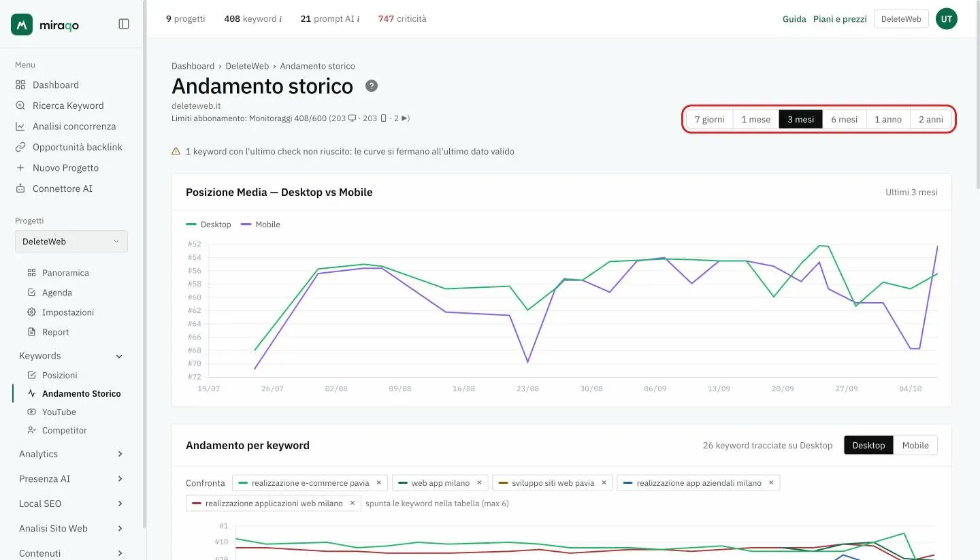Screen dimensions: 980x560
Task: Switch keyword chart to Mobile
Action: tap(915, 446)
